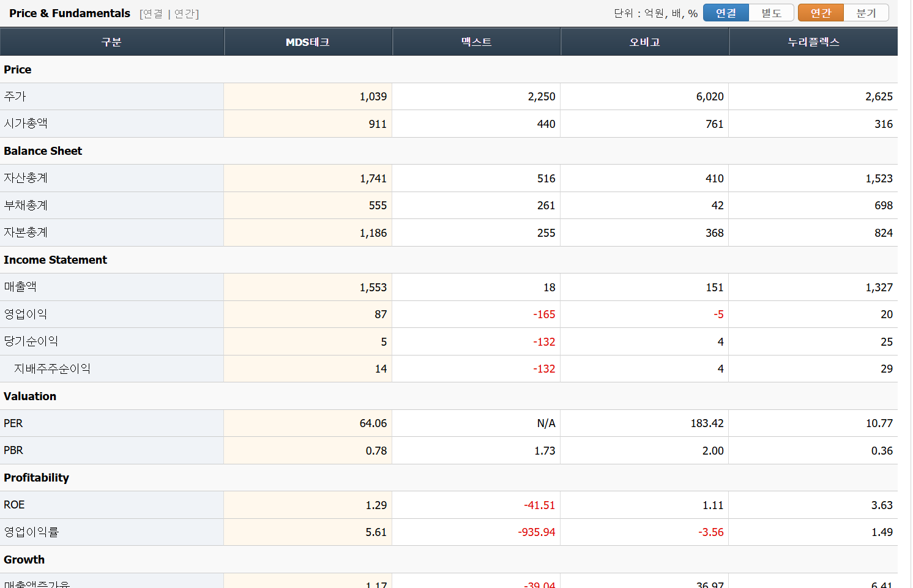
Task: Click 오비고 operating margin -3.56
Action: pos(710,532)
